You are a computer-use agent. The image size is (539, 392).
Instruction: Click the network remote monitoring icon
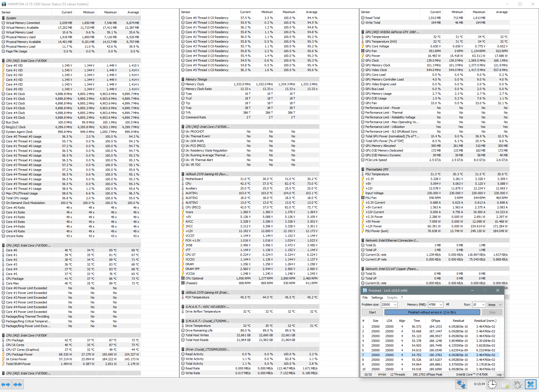coord(461,384)
